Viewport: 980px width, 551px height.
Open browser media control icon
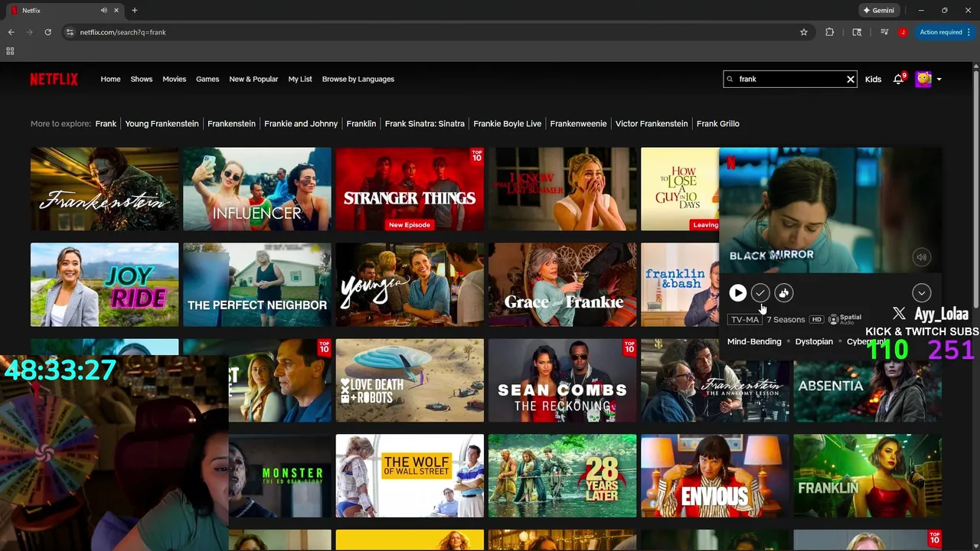coord(884,32)
